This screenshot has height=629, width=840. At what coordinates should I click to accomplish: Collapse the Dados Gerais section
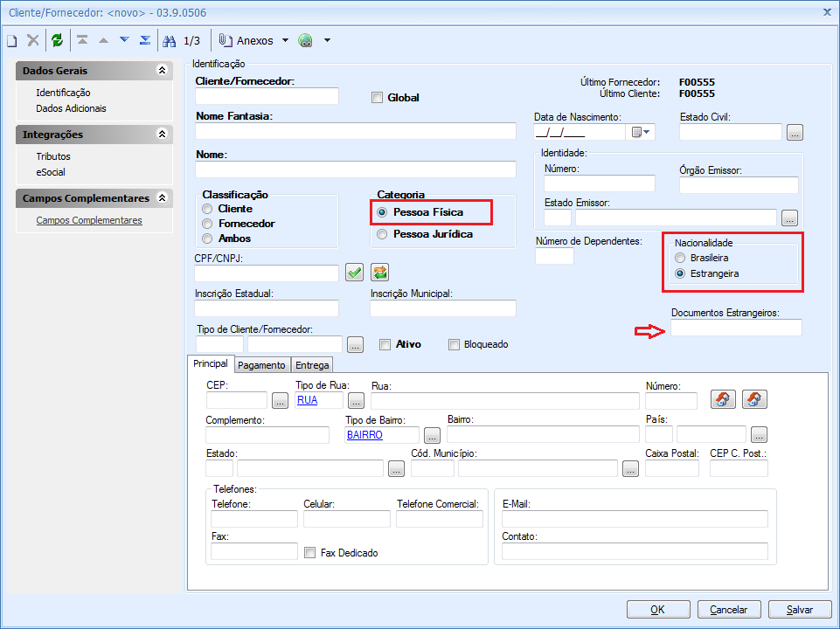tap(162, 70)
